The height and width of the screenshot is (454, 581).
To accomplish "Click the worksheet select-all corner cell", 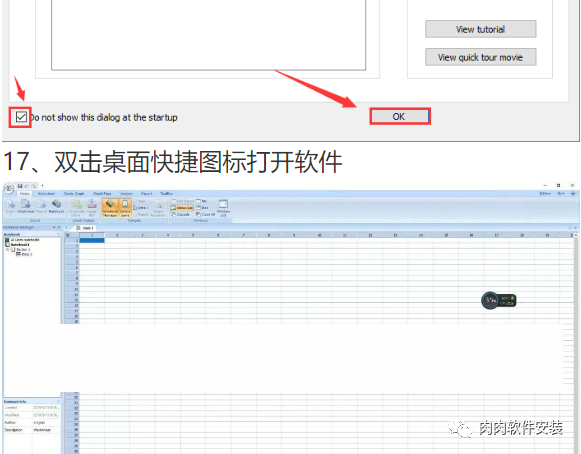I will [x=72, y=235].
